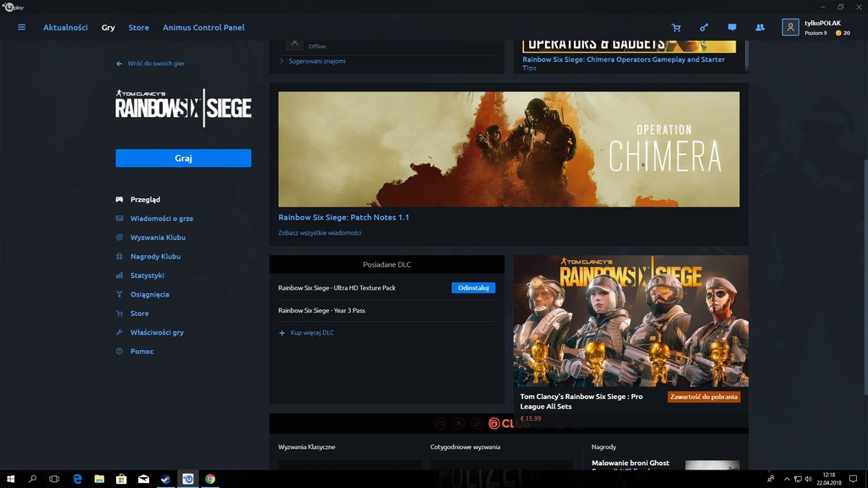Click the Operation Chimera banner image
This screenshot has width=868, height=488.
(509, 149)
